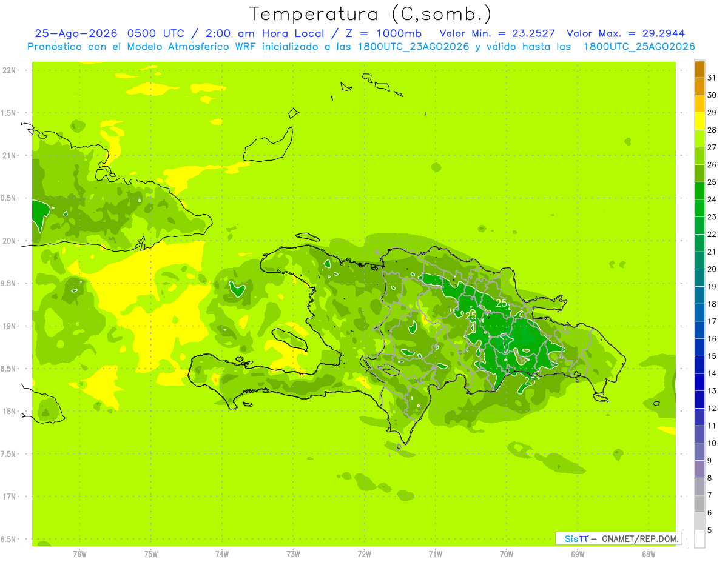This screenshot has height=562, width=728.
Task: Click the "68W" longitude label
Action: click(649, 554)
